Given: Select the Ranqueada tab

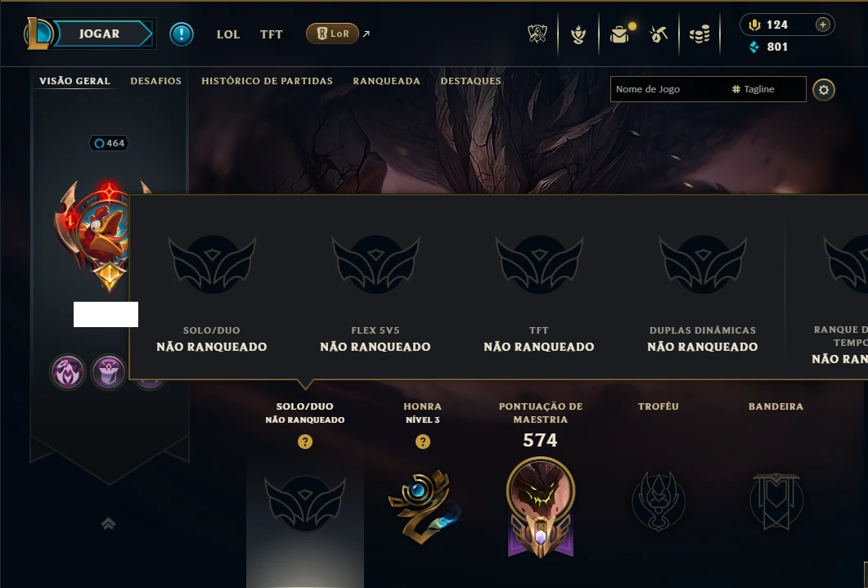Looking at the screenshot, I should (x=386, y=81).
